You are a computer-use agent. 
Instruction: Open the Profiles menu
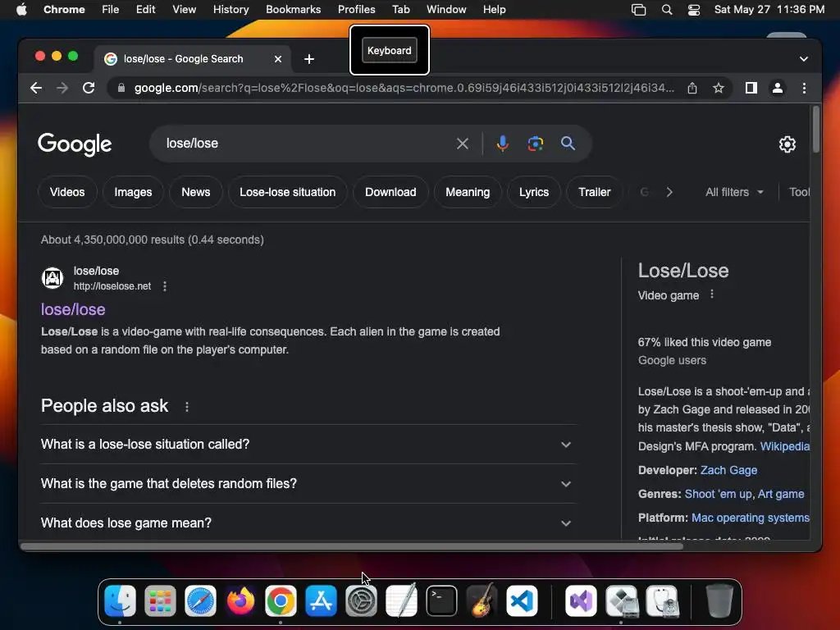coord(356,10)
